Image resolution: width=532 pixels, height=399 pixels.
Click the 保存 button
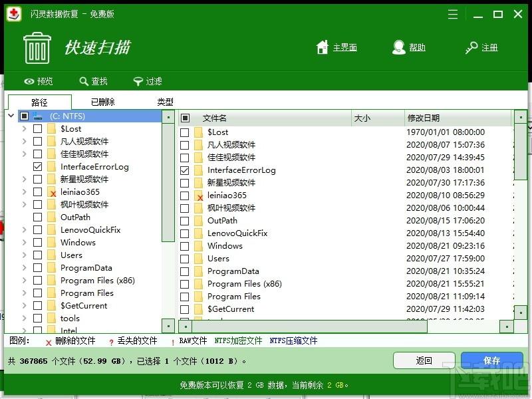[491, 360]
